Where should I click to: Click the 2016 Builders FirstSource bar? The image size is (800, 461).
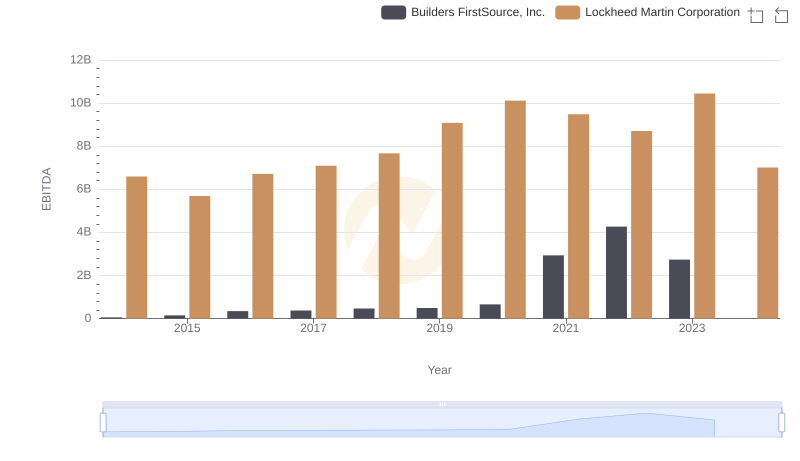238,315
